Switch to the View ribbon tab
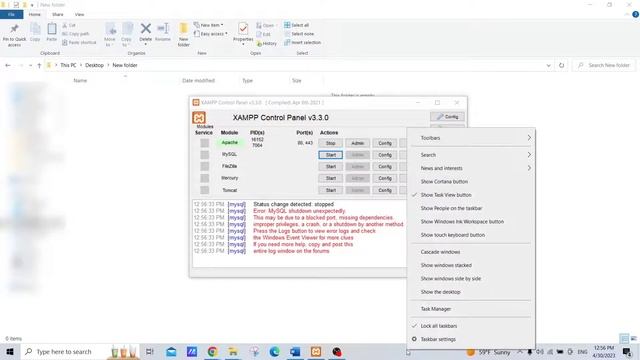Image resolution: width=640 pixels, height=360 pixels. click(x=79, y=14)
